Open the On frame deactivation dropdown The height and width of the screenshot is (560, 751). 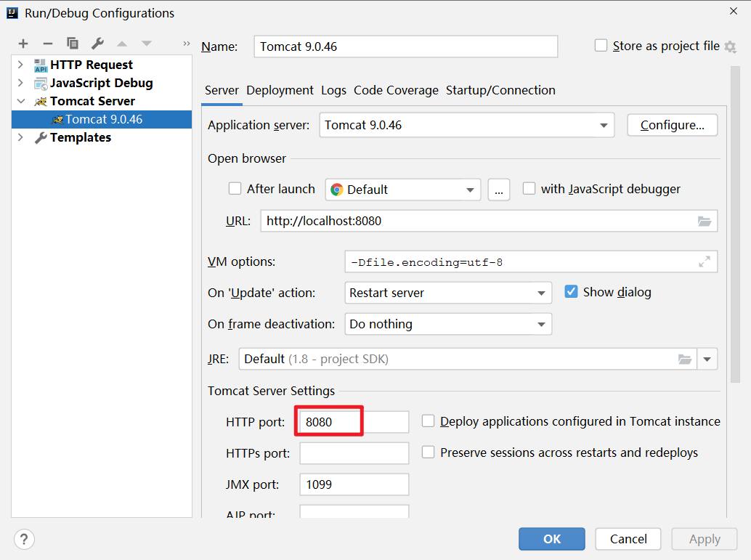pyautogui.click(x=448, y=325)
